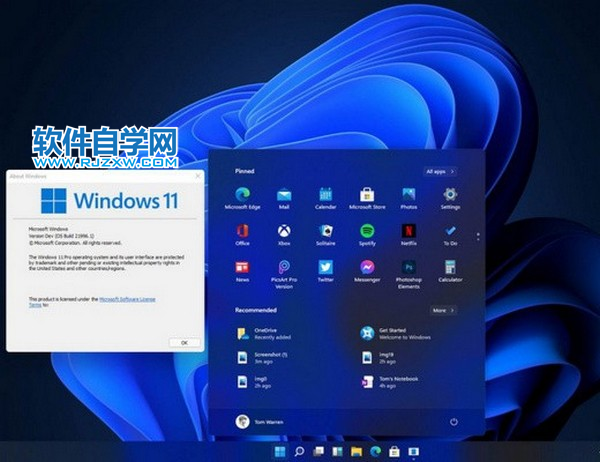The width and height of the screenshot is (600, 462).
Task: Open the To Do pinned app
Action: 450,235
